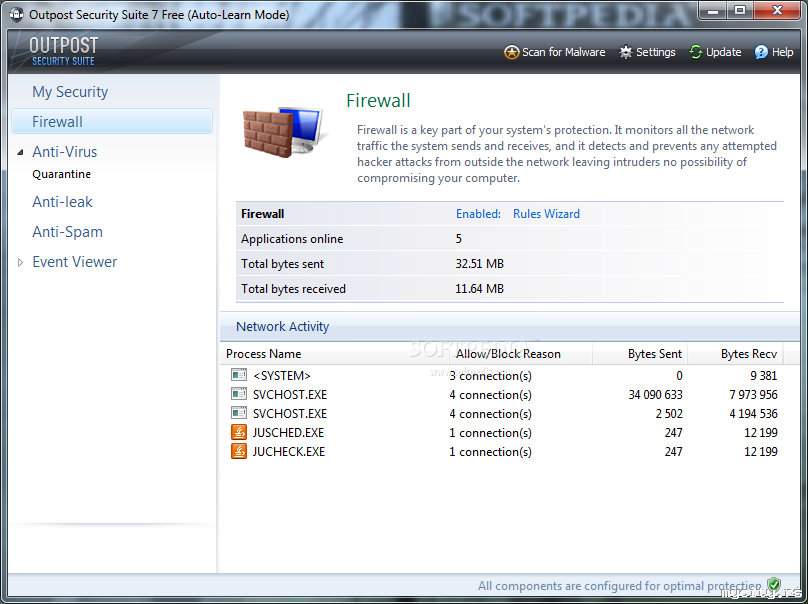
Task: Select SVCHOST.EXE row with 2 502 bytes
Action: coord(505,413)
